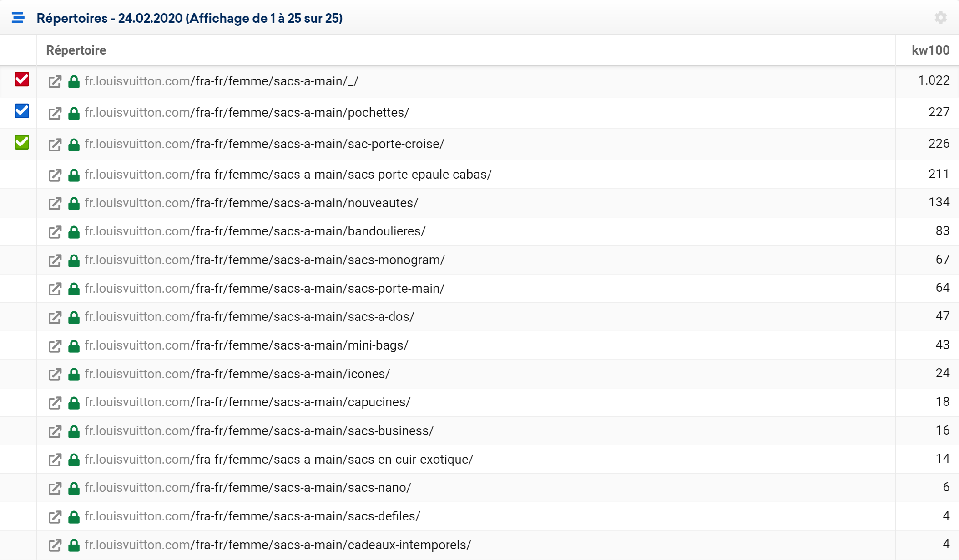This screenshot has width=959, height=560.
Task: Open the sacs-porte-main/ directory link
Action: (x=265, y=289)
